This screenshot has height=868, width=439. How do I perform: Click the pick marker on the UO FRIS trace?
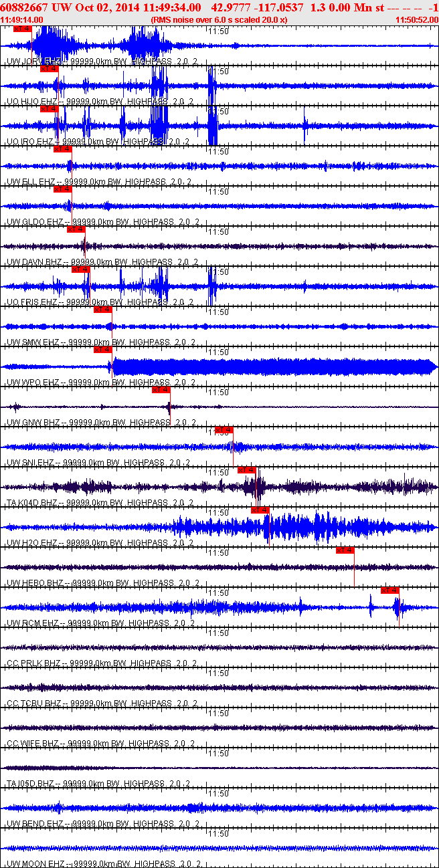point(81,269)
